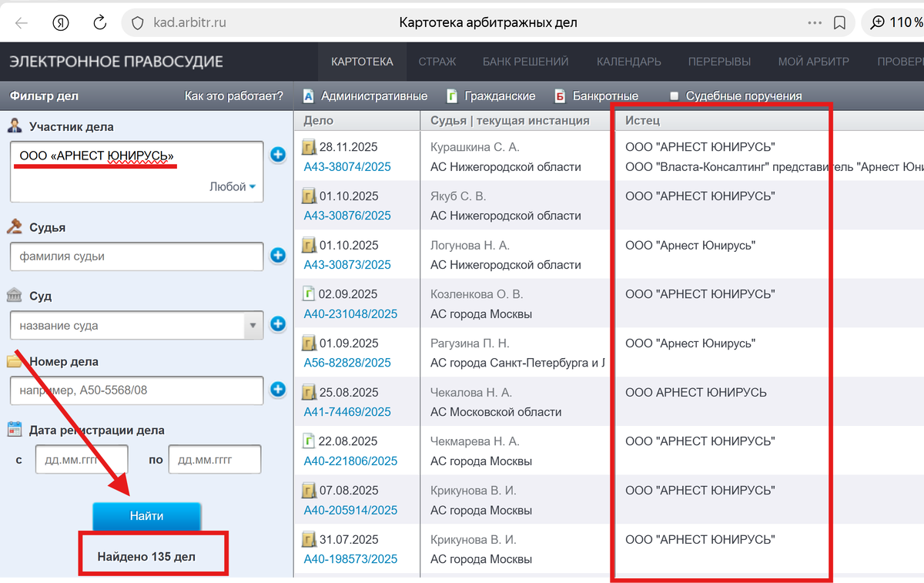Open the Перерывы tab

coord(719,62)
